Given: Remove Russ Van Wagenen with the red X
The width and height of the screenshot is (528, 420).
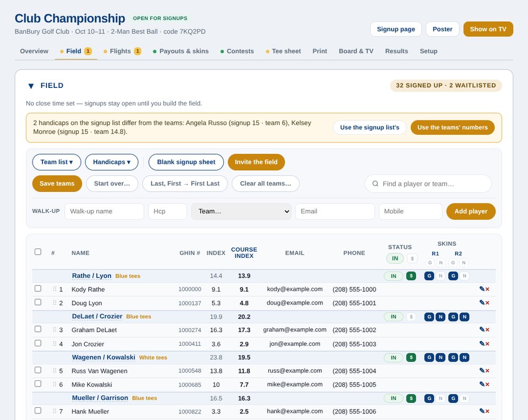Looking at the screenshot, I should tap(487, 371).
